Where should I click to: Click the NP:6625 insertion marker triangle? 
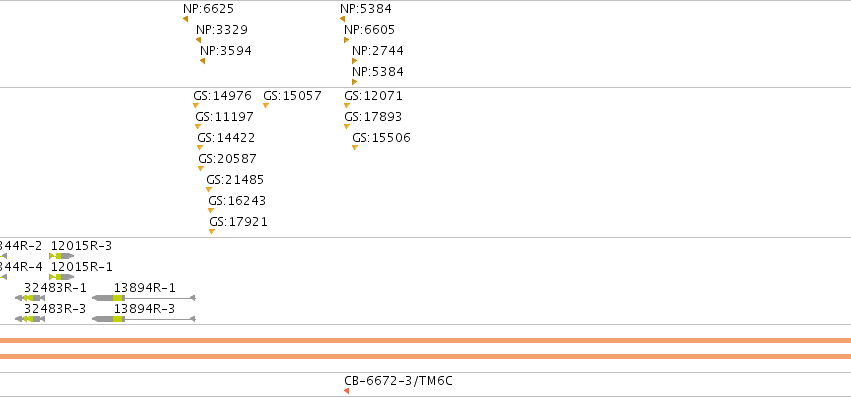tap(186, 19)
